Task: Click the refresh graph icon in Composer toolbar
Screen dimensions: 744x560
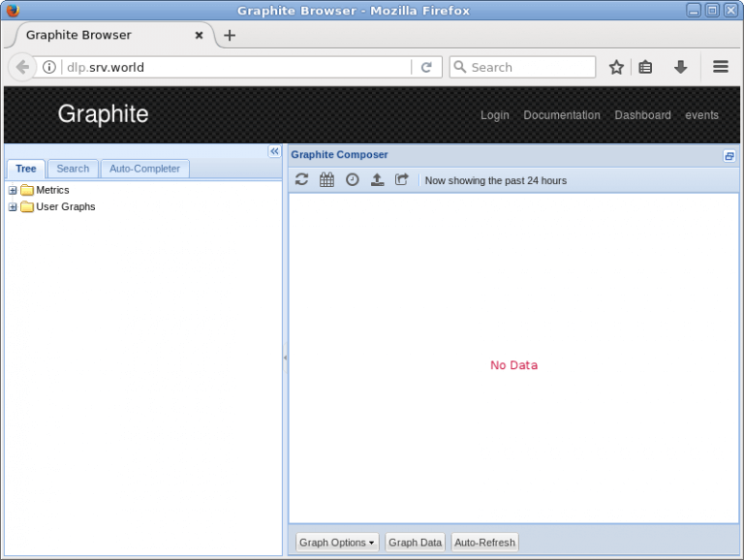Action: [x=302, y=180]
